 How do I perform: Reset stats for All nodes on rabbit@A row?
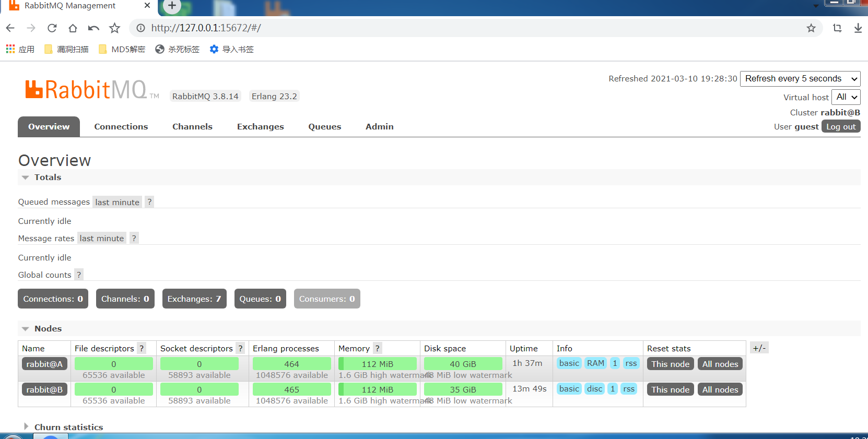(x=720, y=364)
